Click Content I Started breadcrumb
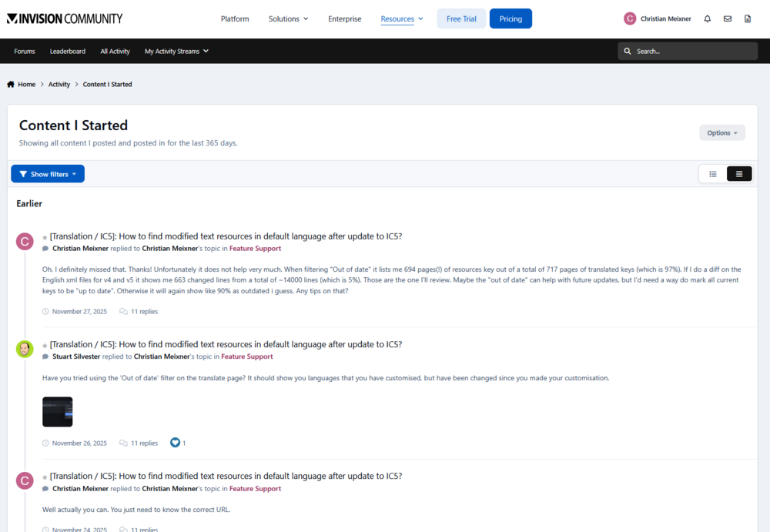 click(x=107, y=84)
